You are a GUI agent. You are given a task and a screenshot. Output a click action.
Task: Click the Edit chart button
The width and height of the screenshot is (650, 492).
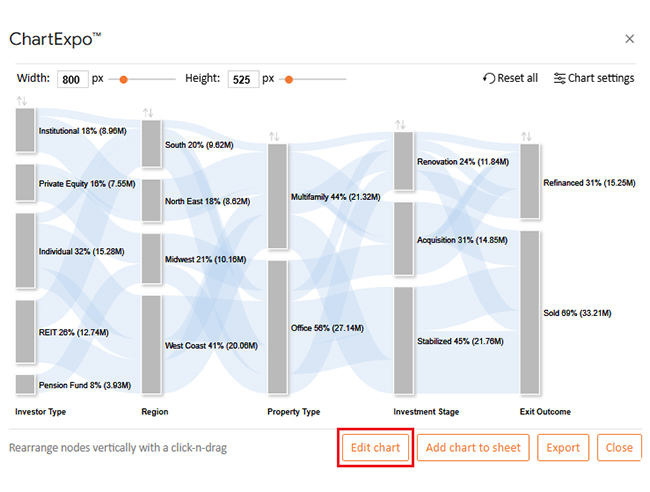click(376, 448)
